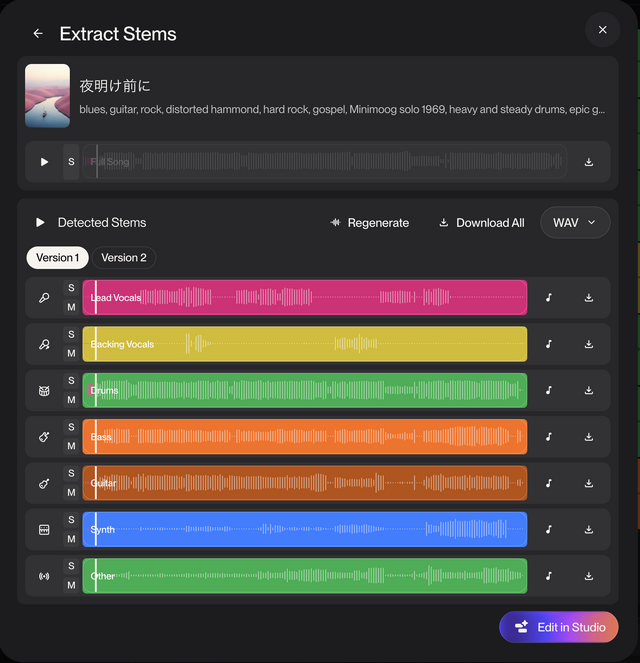Click the Backing Vocals stem icon
The width and height of the screenshot is (640, 663).
click(x=44, y=344)
